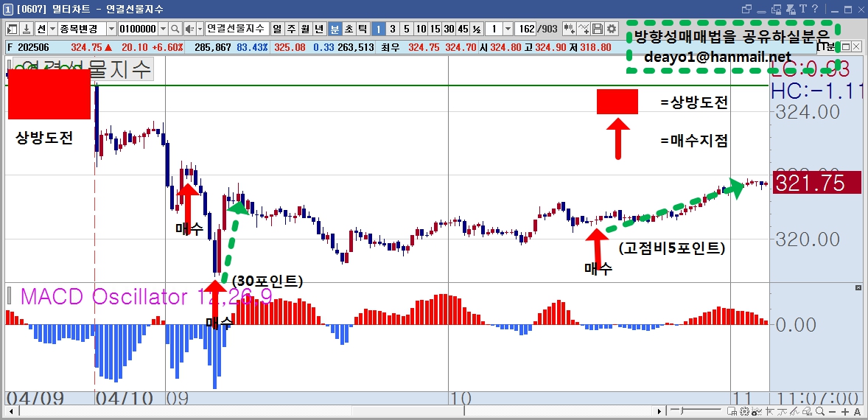The width and height of the screenshot is (868, 420).
Task: Choose the 5-minute interval button
Action: 406,29
